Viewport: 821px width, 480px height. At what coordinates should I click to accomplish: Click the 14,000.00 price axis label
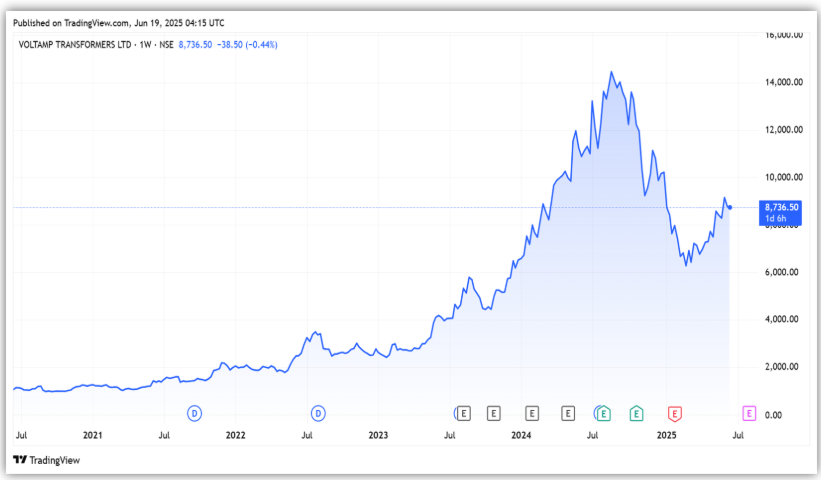(783, 82)
